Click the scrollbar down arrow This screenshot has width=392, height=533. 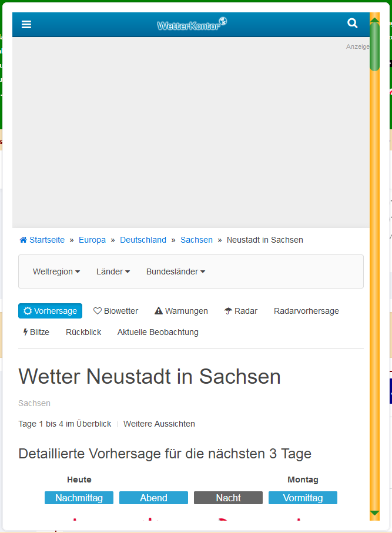pos(374,513)
